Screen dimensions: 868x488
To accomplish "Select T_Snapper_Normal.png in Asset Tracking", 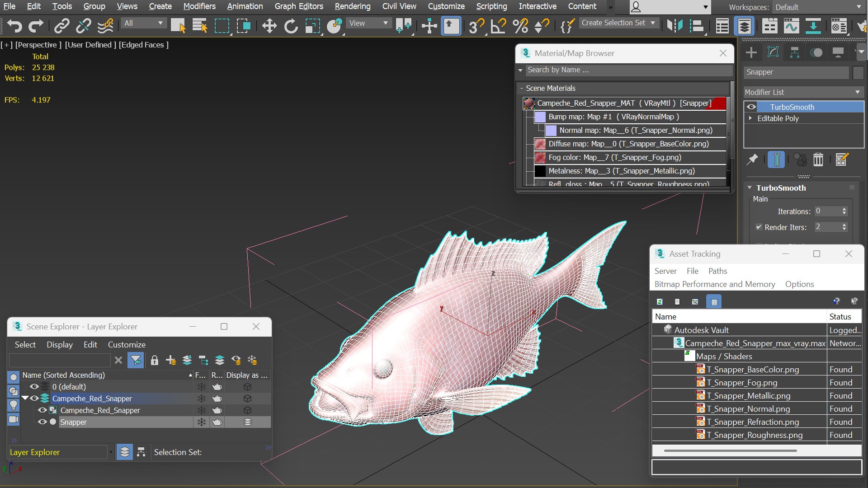I will [x=748, y=409].
